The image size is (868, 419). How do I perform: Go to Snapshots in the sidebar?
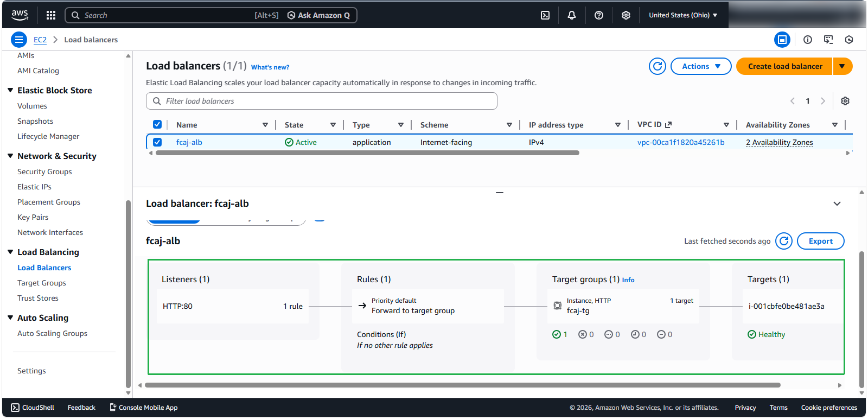pyautogui.click(x=35, y=121)
